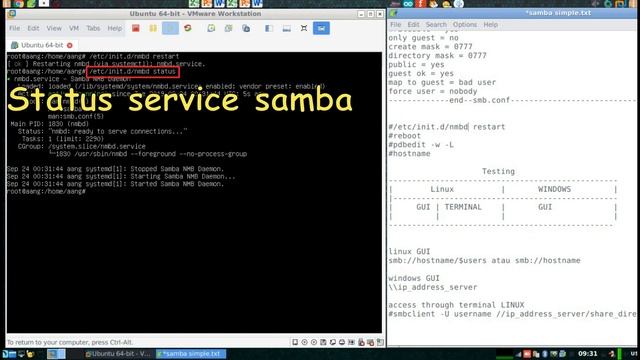Screen dimensions: 640x360
Task: Click the yellow Suspend VM toolbar icon
Action: [x=153, y=28]
